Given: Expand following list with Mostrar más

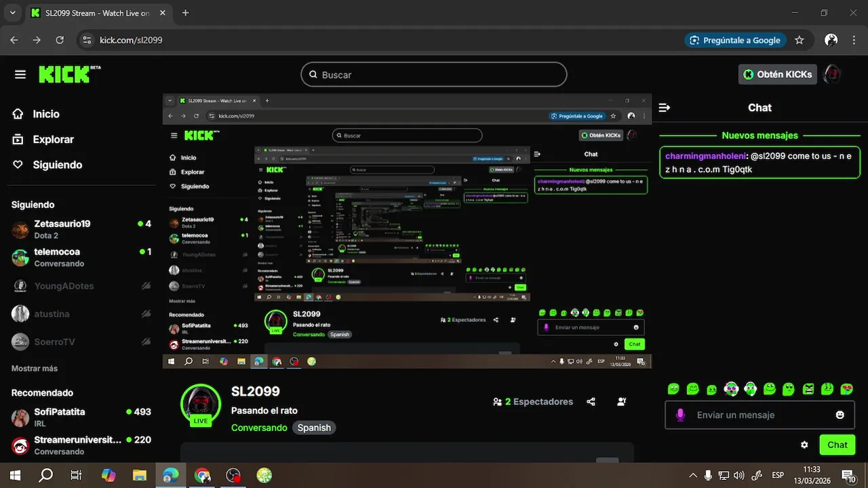Looking at the screenshot, I should tap(35, 369).
